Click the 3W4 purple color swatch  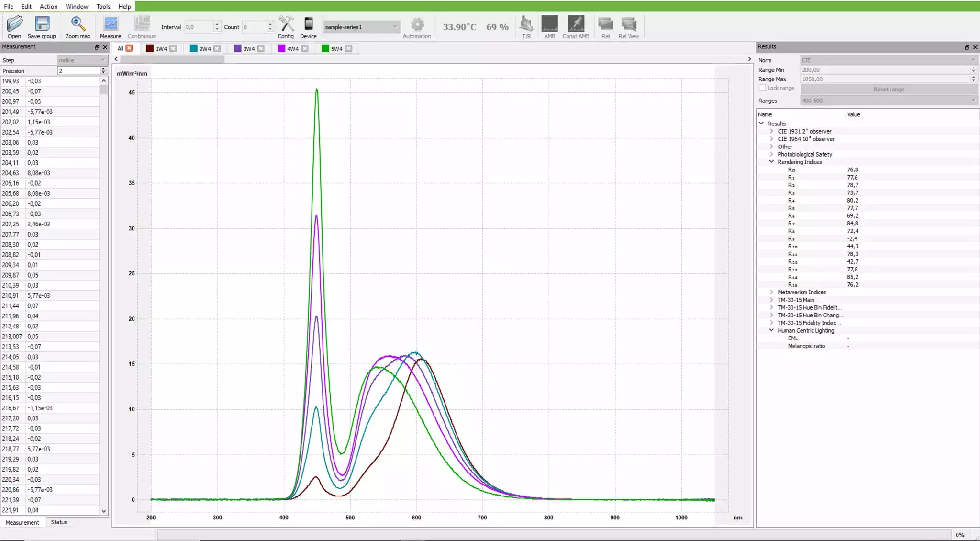[237, 48]
